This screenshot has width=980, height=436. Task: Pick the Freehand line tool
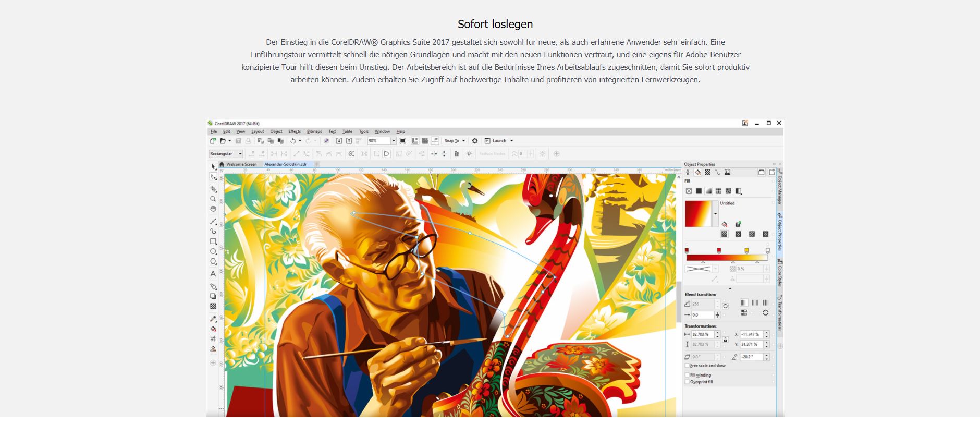[x=213, y=222]
